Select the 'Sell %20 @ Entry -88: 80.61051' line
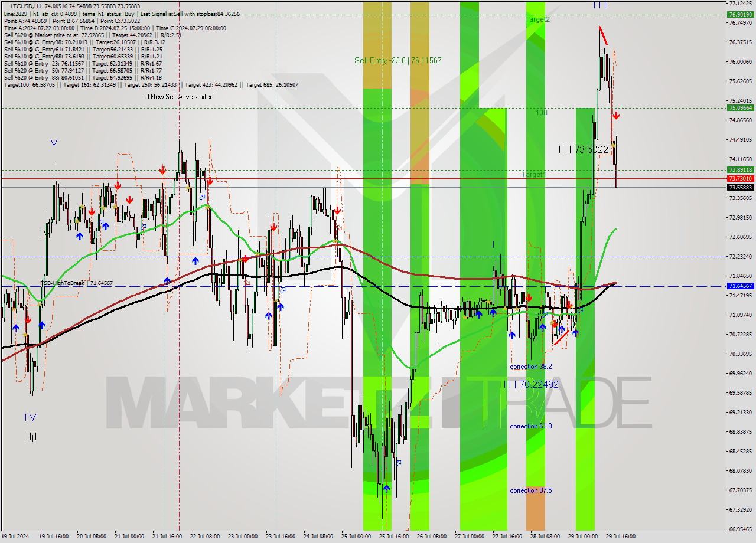Viewport: 756px width, 543px height. (83, 77)
